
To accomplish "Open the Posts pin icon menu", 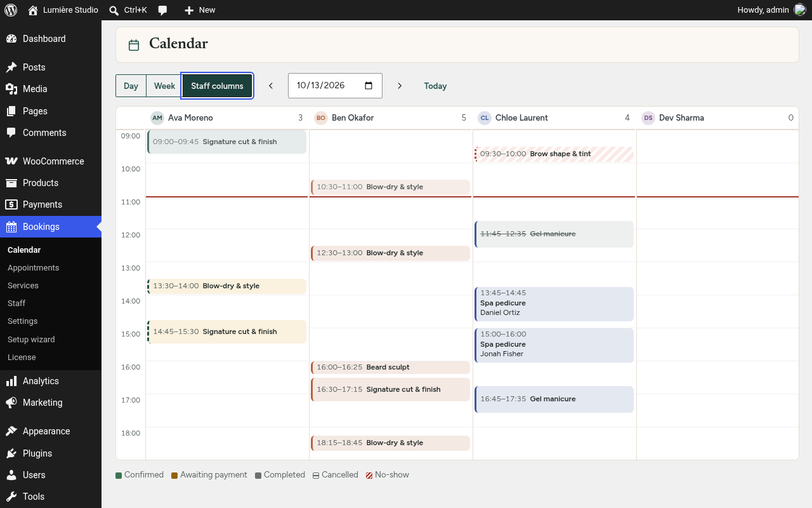I will pyautogui.click(x=11, y=67).
